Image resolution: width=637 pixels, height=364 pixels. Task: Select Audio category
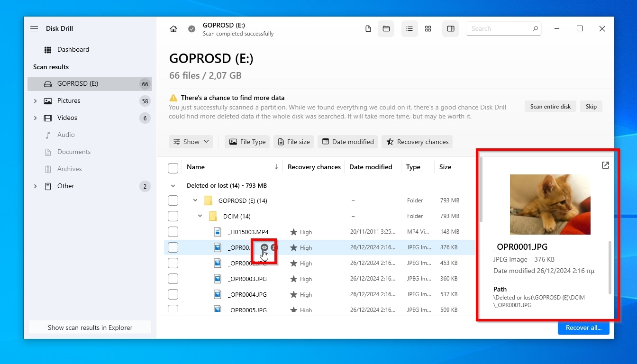coord(90,135)
